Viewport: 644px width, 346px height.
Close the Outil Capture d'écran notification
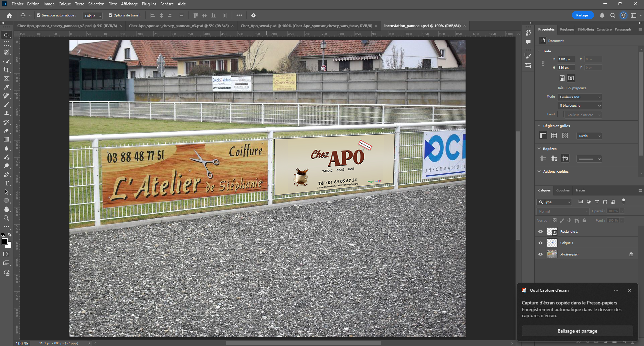coord(630,290)
